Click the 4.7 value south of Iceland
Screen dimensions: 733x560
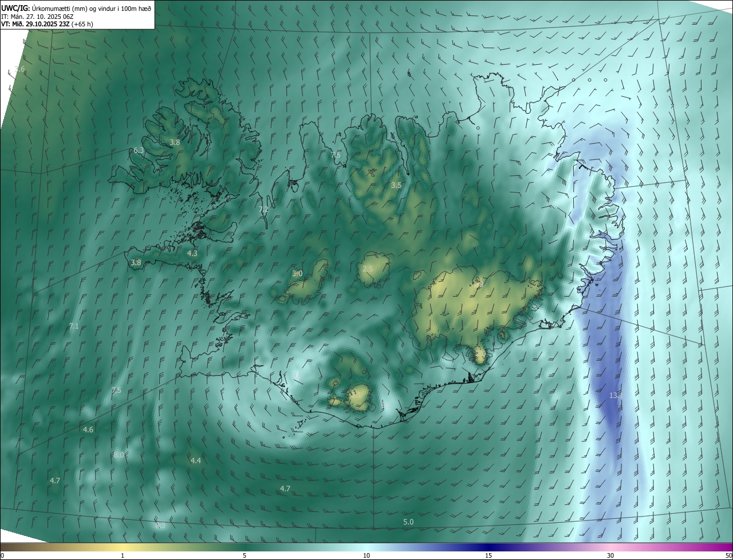[285, 489]
